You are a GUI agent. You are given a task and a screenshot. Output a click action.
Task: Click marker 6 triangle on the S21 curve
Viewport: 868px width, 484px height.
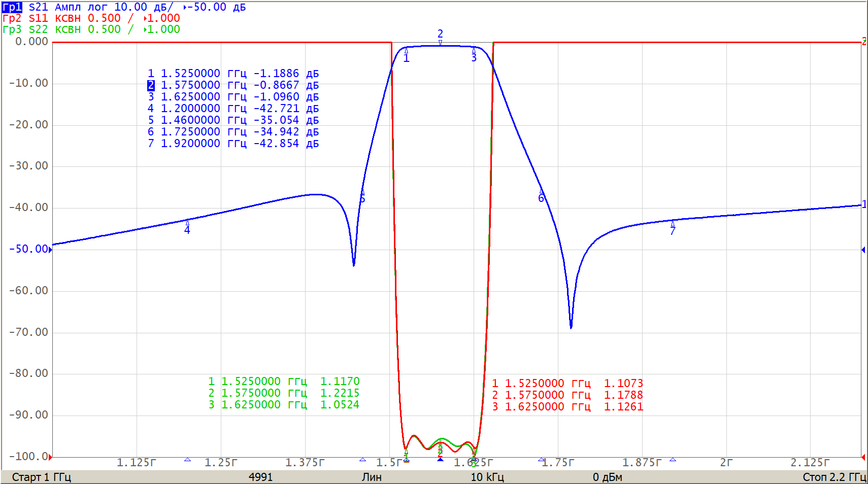pos(541,191)
